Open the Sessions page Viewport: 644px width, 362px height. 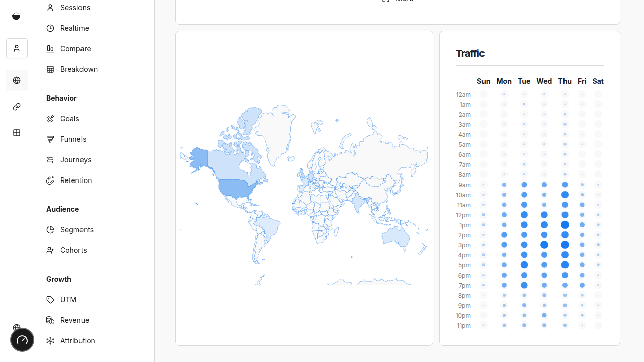(x=74, y=8)
